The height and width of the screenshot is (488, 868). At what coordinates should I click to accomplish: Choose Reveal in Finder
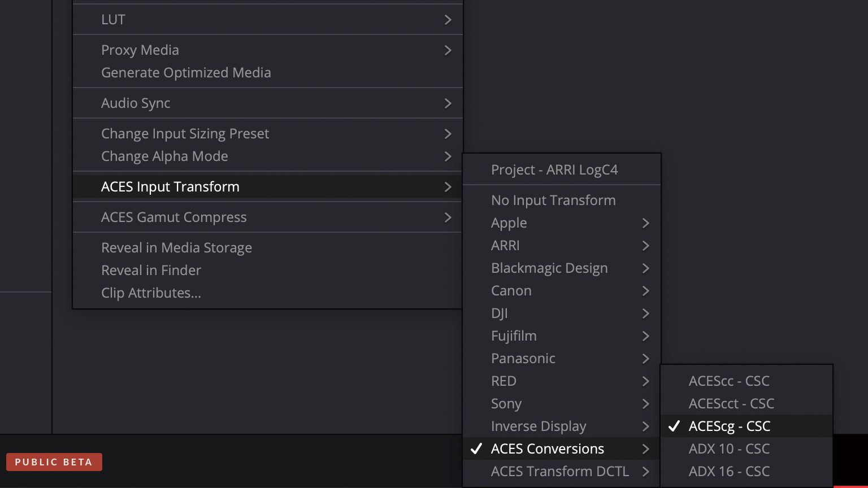(268, 271)
